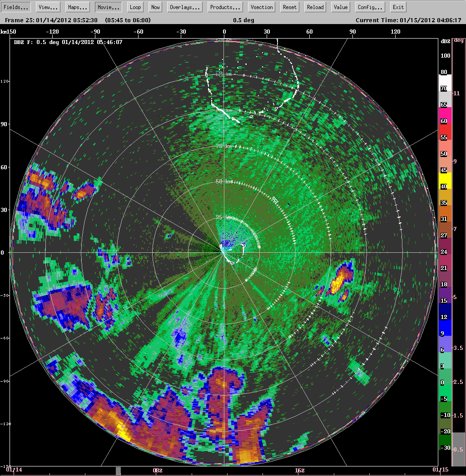Open the Products... dialog
This screenshot has height=476, width=466.
pyautogui.click(x=225, y=7)
